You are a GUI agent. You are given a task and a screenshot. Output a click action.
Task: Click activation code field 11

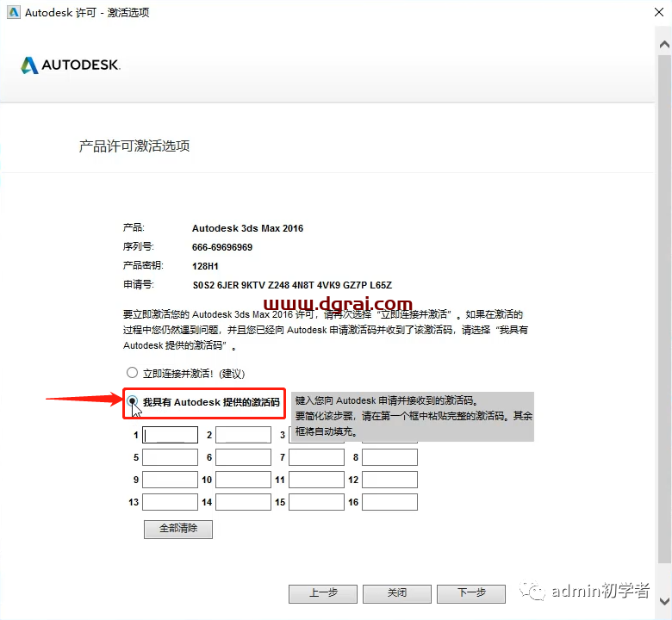click(317, 480)
